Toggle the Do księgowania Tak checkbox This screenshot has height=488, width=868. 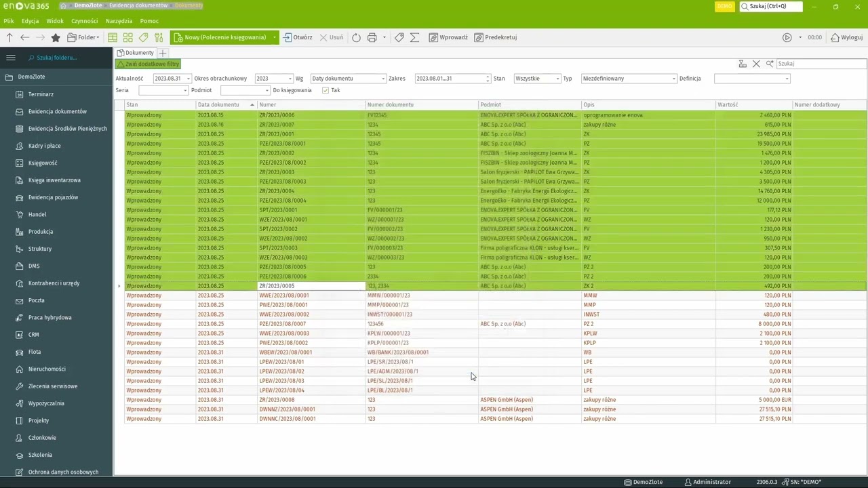point(325,90)
